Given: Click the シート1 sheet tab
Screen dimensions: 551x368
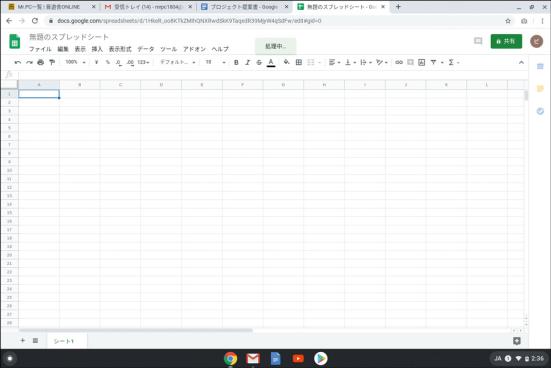Looking at the screenshot, I should pos(64,341).
